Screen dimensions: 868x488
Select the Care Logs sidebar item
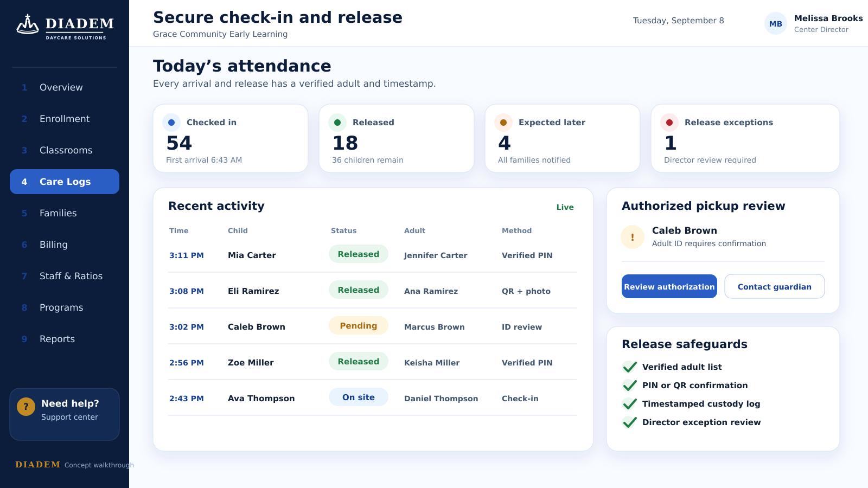[x=65, y=182]
